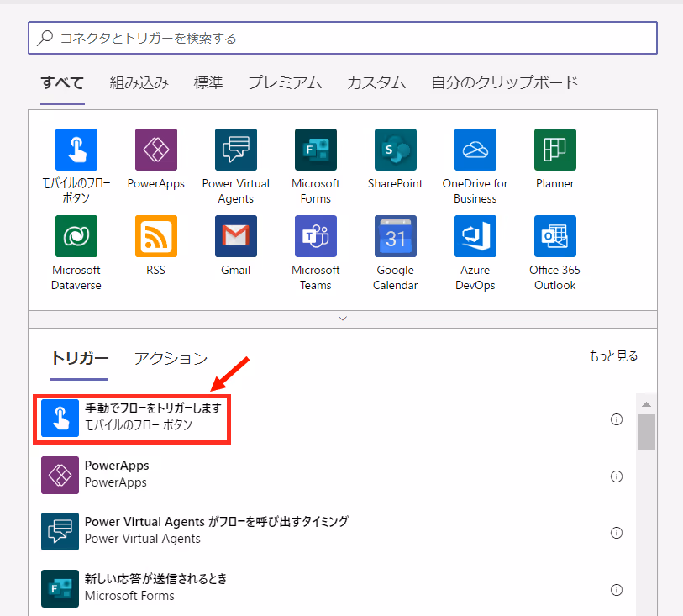Open the モバイルのフロー ボタン connector icon
This screenshot has width=683, height=616.
(76, 150)
